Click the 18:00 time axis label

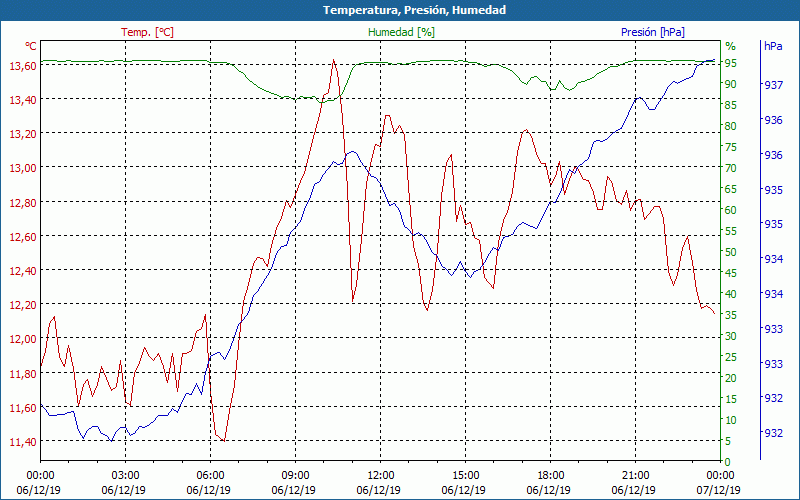click(x=551, y=476)
